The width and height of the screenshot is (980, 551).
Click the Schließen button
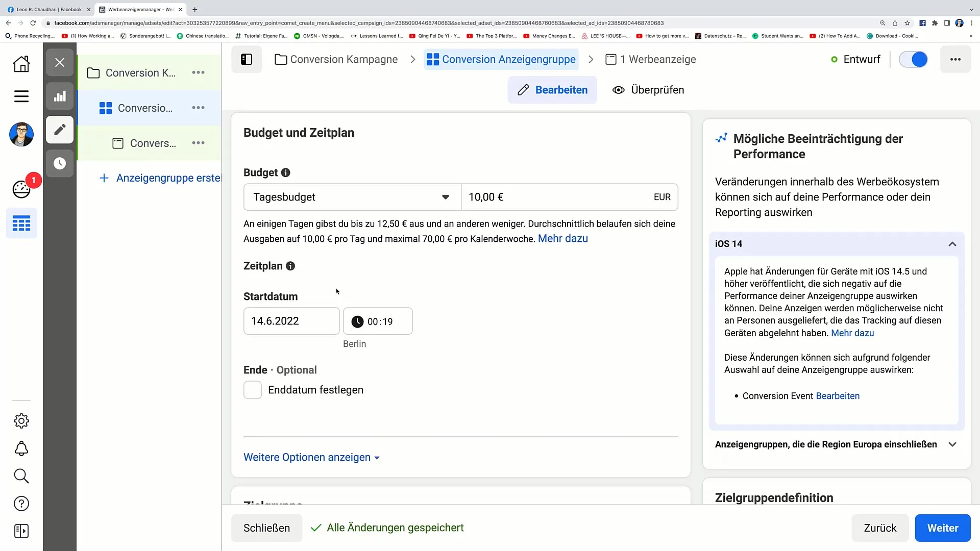266,528
